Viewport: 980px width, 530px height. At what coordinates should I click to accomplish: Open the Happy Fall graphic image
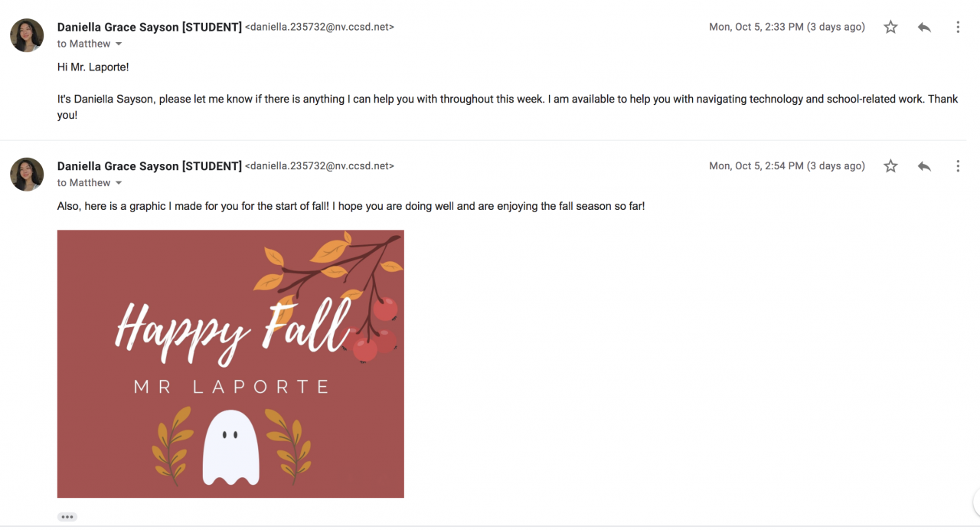[x=230, y=364]
